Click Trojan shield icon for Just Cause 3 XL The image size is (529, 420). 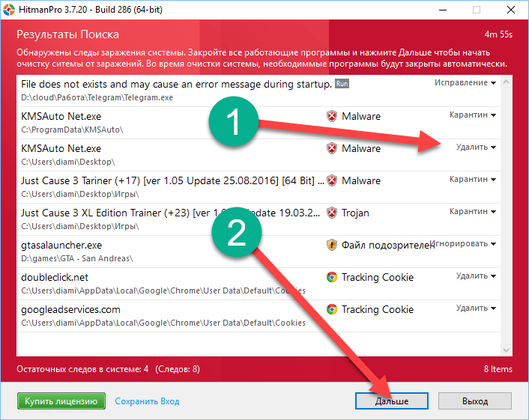pyautogui.click(x=332, y=213)
